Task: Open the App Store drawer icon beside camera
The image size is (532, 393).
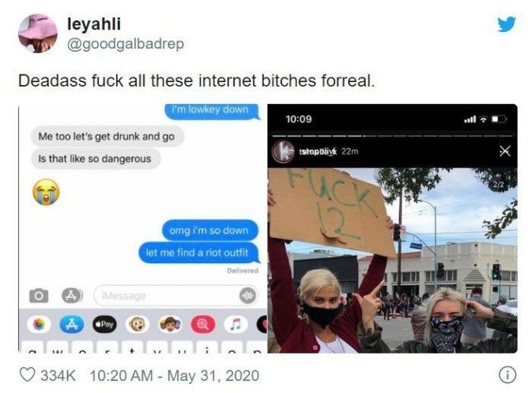Action: pyautogui.click(x=71, y=296)
